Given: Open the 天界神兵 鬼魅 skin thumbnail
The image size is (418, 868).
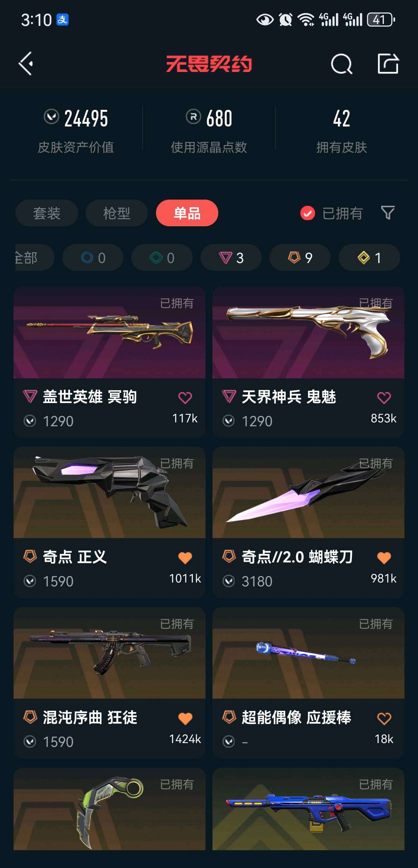Looking at the screenshot, I should click(x=308, y=333).
